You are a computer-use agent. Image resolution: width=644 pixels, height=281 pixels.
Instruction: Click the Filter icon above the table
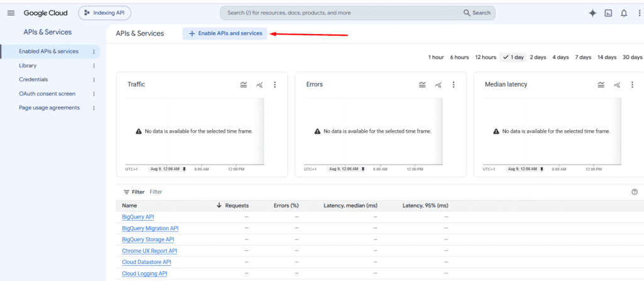(x=126, y=192)
